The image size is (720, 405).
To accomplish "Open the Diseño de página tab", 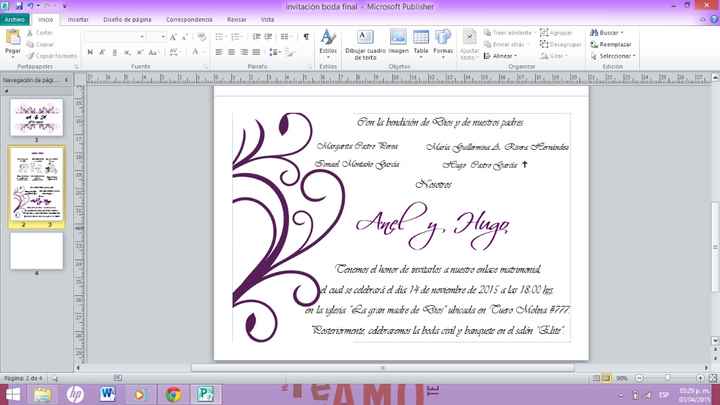I will point(126,19).
